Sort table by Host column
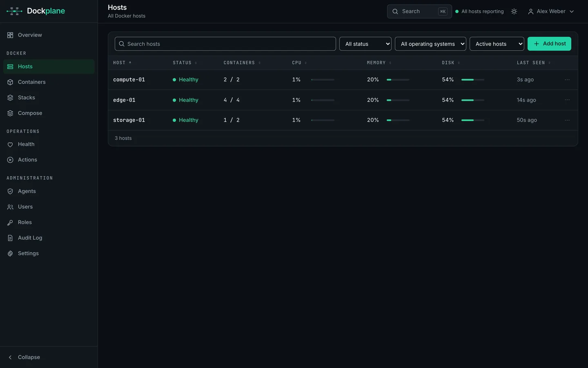The height and width of the screenshot is (368, 588). coord(122,63)
